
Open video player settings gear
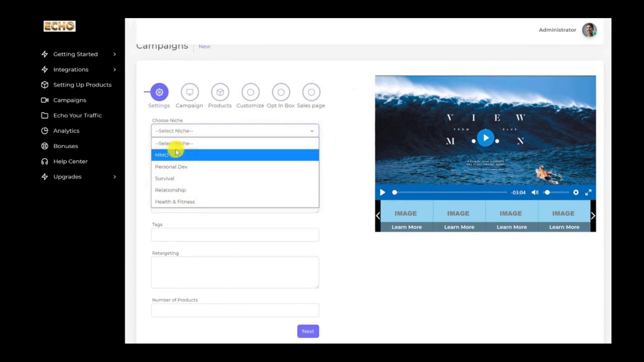(x=576, y=192)
